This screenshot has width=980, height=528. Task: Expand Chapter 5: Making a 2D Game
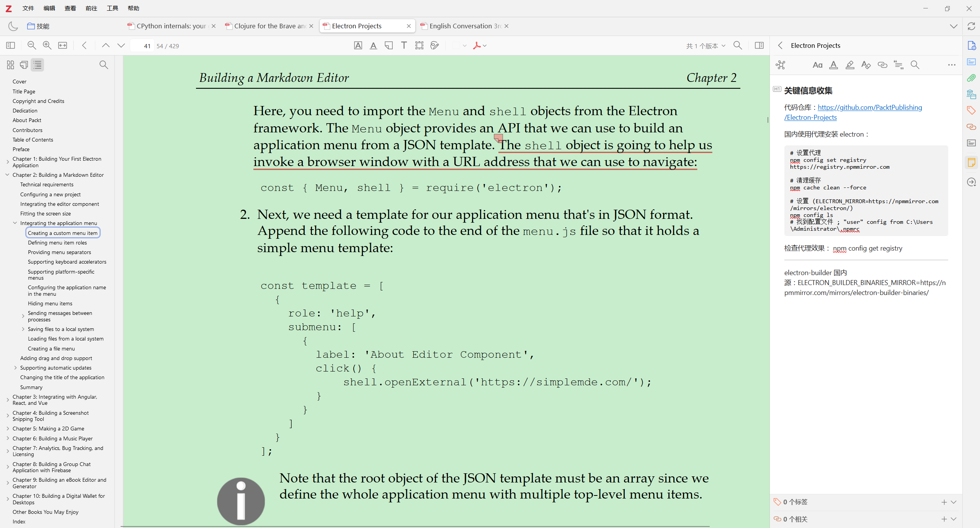(8, 429)
